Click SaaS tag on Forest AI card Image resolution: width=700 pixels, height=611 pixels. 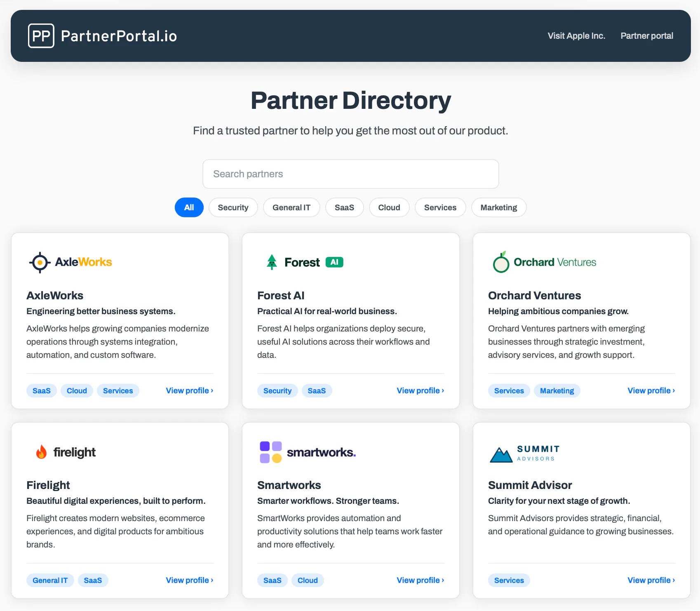point(317,391)
